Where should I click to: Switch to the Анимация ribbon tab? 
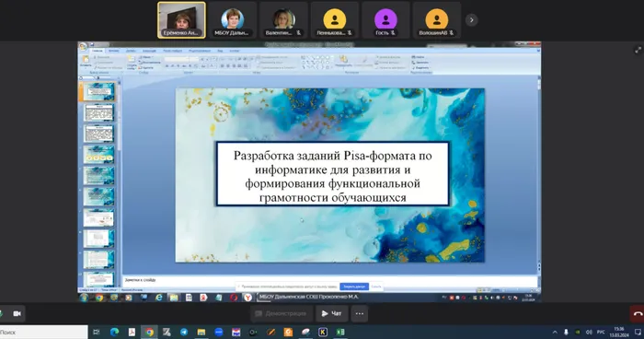(x=149, y=51)
